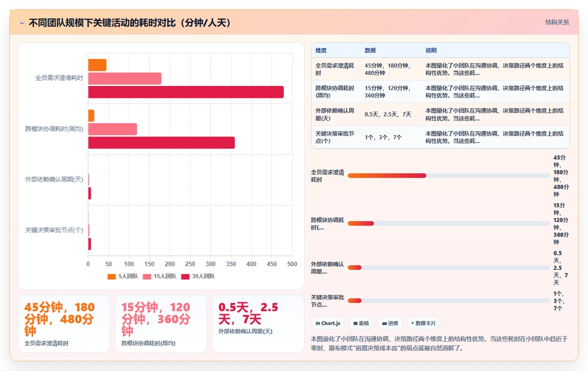Click the sparkle icon in 数据卡片 chip
Image resolution: width=588 pixels, height=371 pixels.
[x=413, y=323]
